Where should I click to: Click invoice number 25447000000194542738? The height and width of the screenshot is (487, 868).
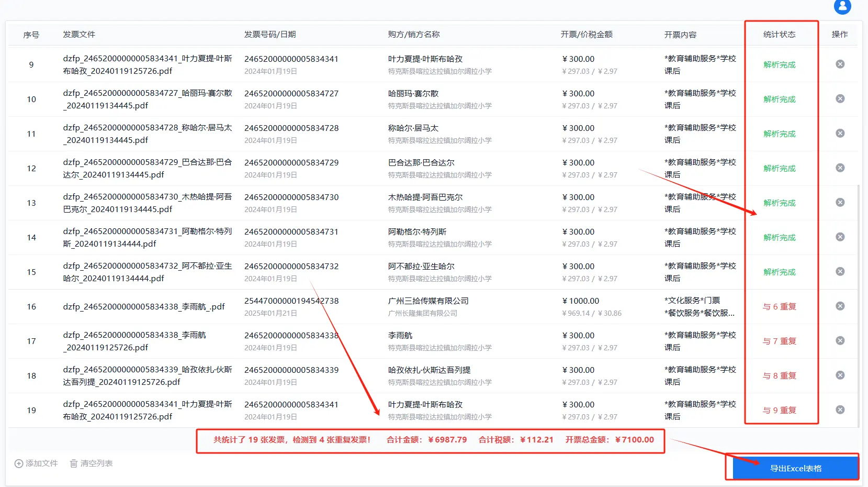(x=291, y=301)
